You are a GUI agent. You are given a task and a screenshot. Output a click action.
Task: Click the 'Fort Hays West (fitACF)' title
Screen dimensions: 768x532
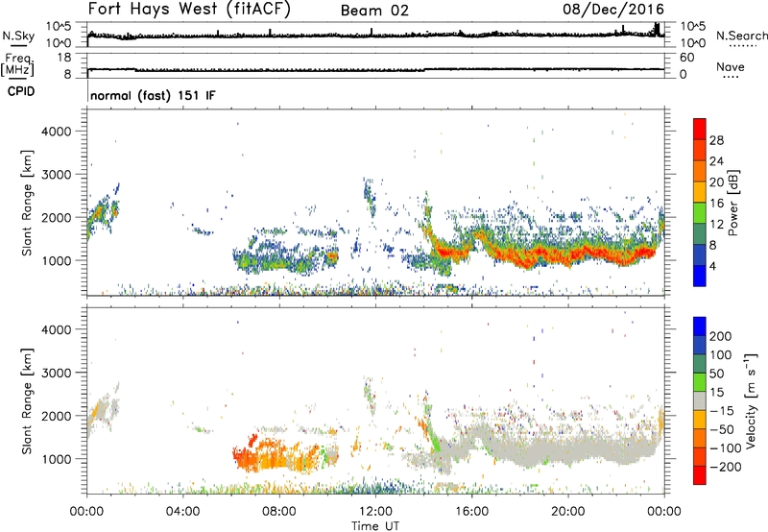pos(188,10)
